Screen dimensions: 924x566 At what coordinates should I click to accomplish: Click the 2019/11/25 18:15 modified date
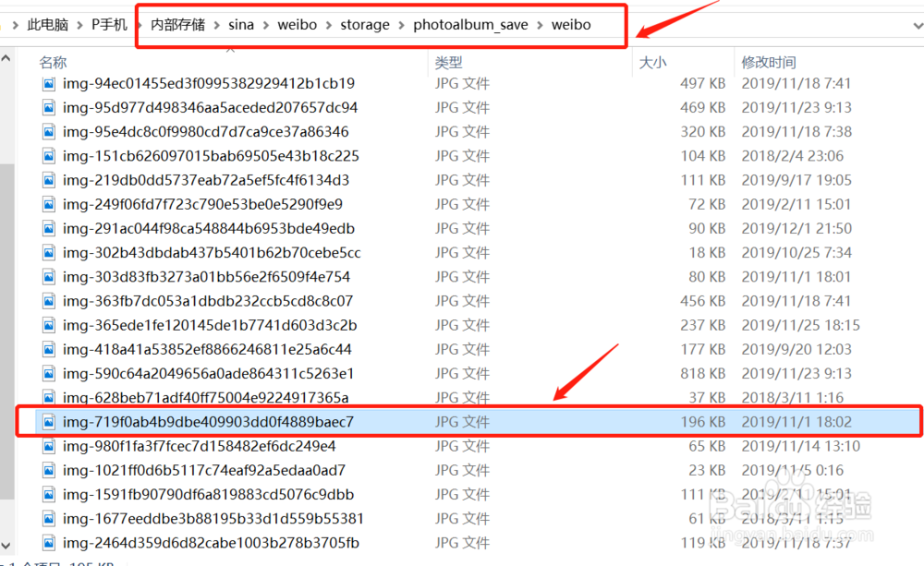point(801,325)
